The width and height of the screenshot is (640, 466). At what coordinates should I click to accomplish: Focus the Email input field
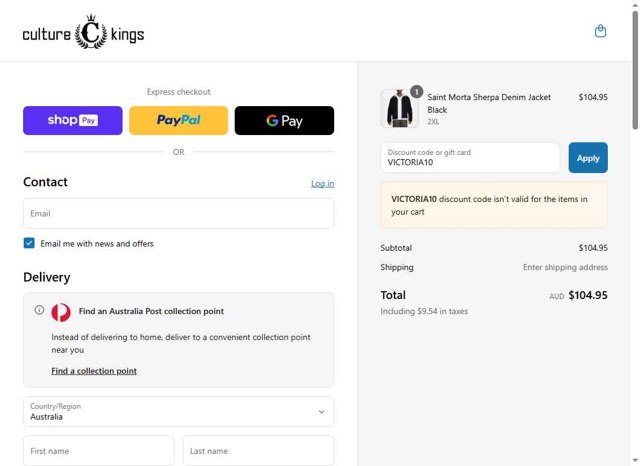(x=178, y=213)
